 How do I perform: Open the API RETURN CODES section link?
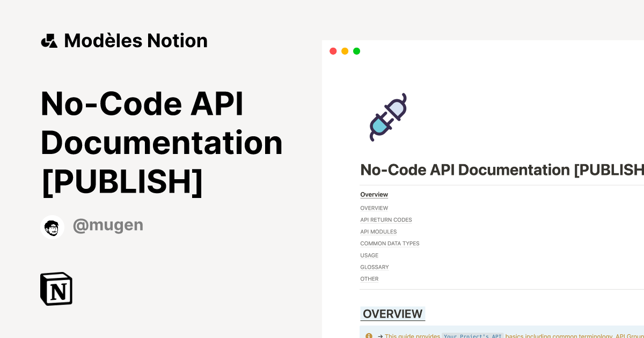386,219
